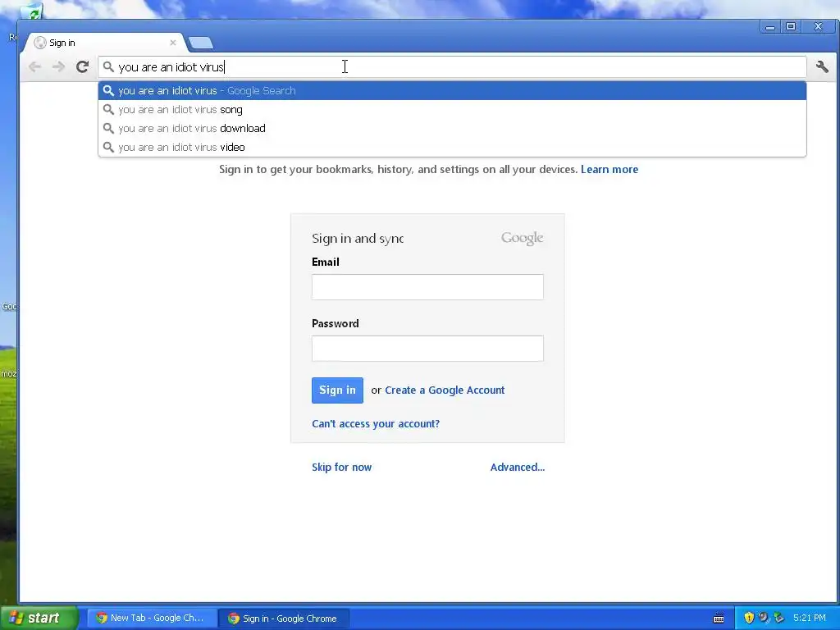Reload the current page
The height and width of the screenshot is (630, 840).
[82, 67]
